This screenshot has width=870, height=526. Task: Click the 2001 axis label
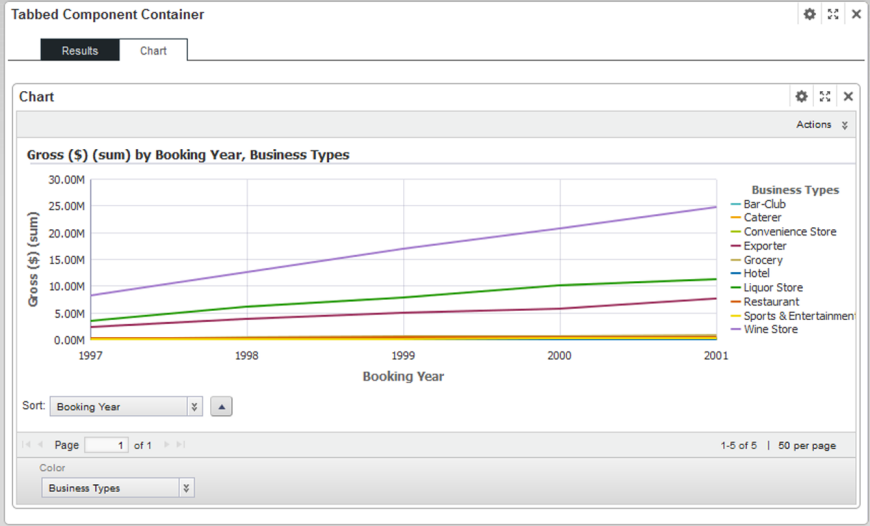pos(716,356)
